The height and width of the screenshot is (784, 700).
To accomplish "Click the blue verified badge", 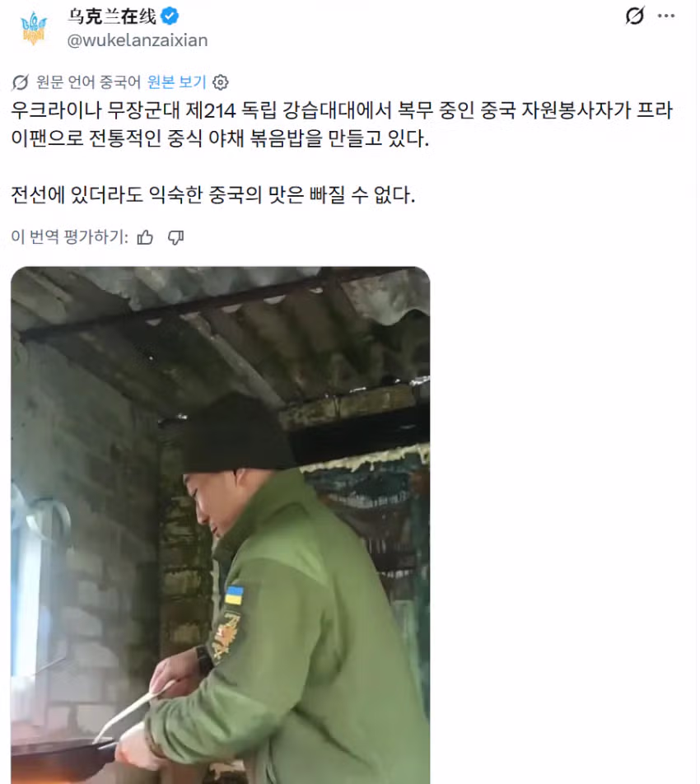I will point(170,16).
